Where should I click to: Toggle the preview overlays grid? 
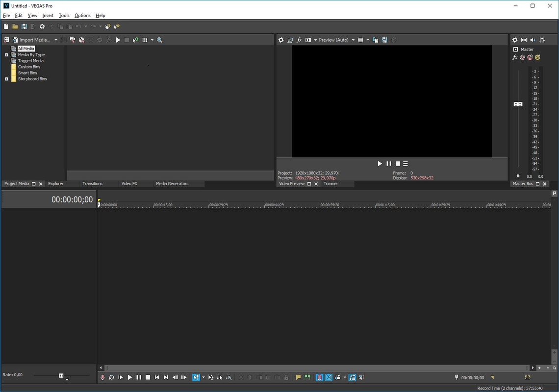360,40
